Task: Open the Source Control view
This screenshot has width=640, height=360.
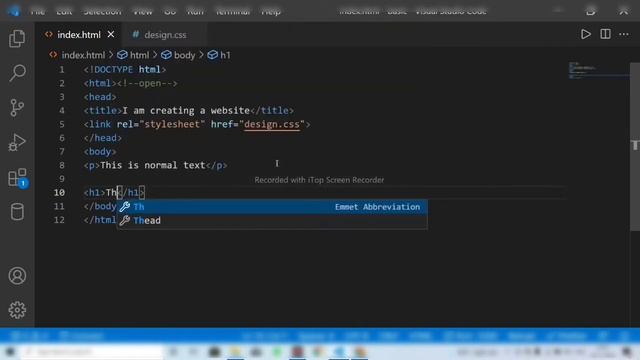Action: click(x=17, y=108)
